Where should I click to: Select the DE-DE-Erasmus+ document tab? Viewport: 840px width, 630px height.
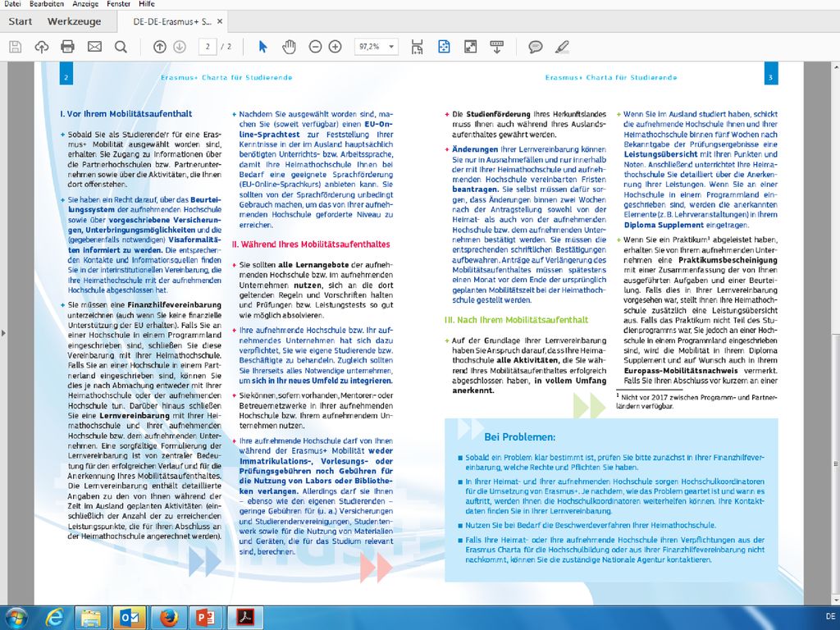point(172,22)
